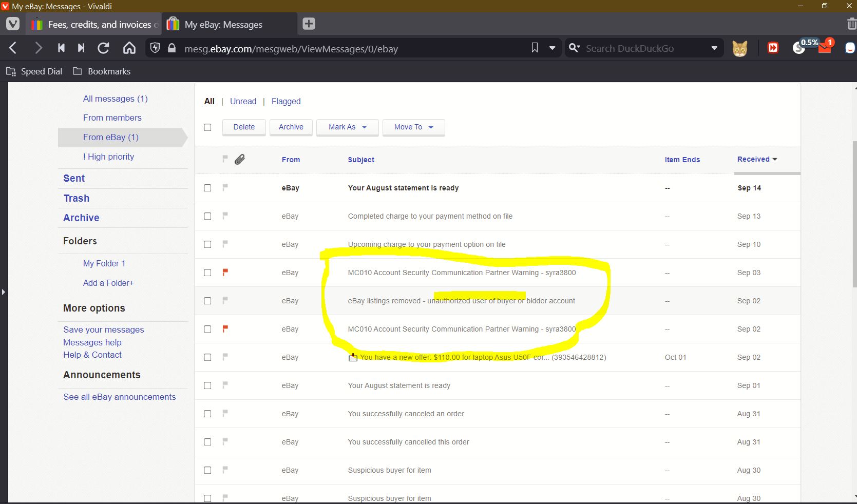Unflag the Sep 03 MC010 warning message
Image resolution: width=857 pixels, height=504 pixels.
(225, 273)
